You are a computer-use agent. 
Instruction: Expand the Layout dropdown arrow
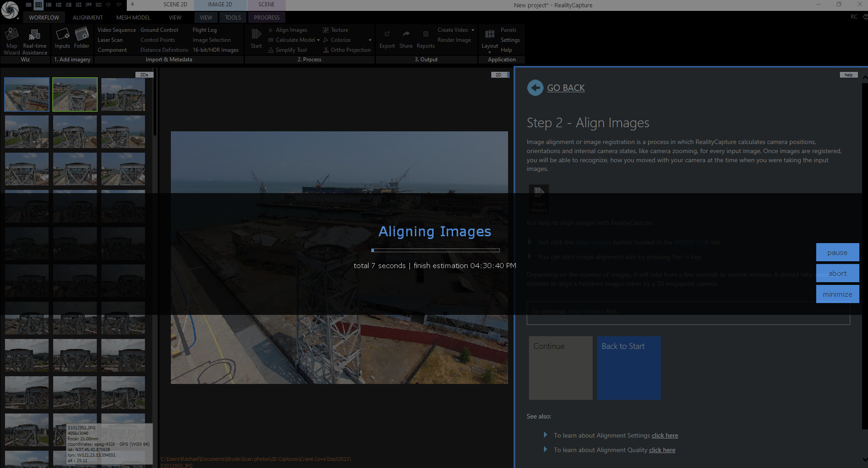[x=489, y=52]
